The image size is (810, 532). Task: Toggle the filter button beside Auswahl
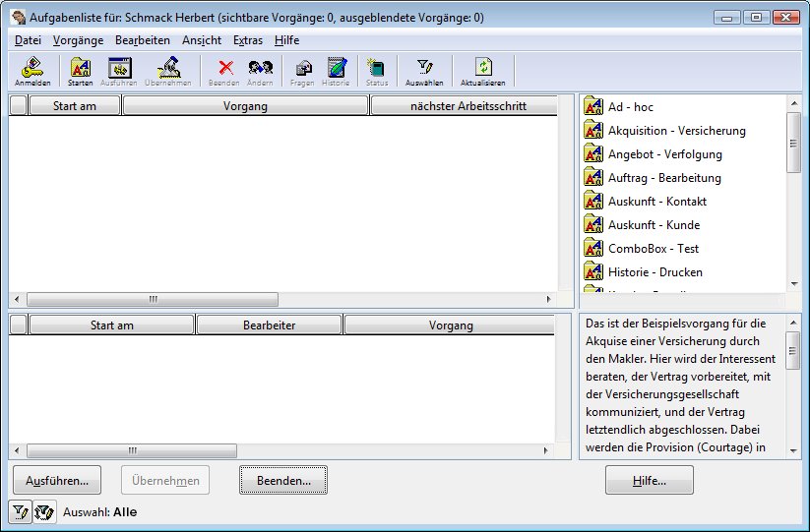coord(20,512)
